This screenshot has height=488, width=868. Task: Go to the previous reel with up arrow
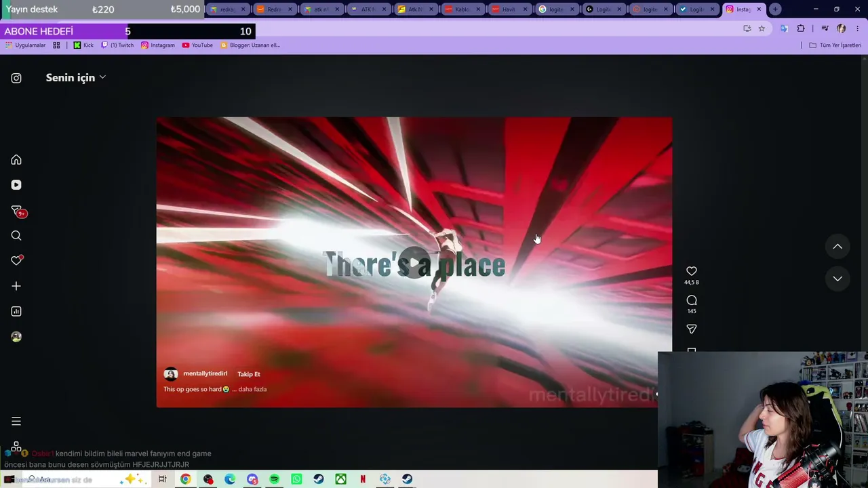click(837, 247)
